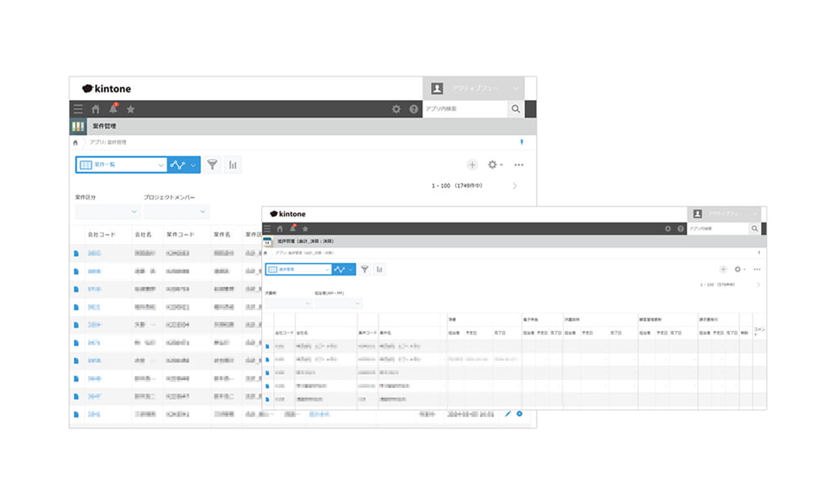Go to the portal via the home icon in the 案件管理 window
The height and width of the screenshot is (504, 840).
click(x=96, y=109)
